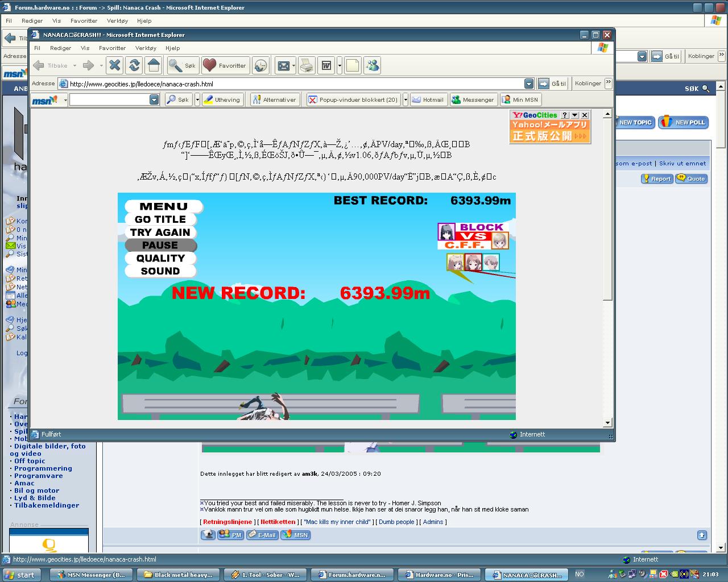
Task: Click the Mail envelope toolbar icon
Action: (x=283, y=65)
